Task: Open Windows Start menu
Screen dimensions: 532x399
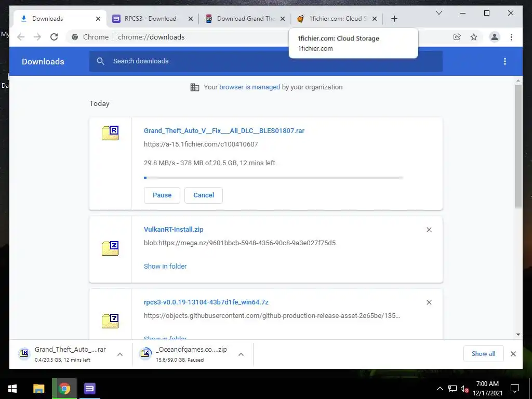Action: coord(12,389)
